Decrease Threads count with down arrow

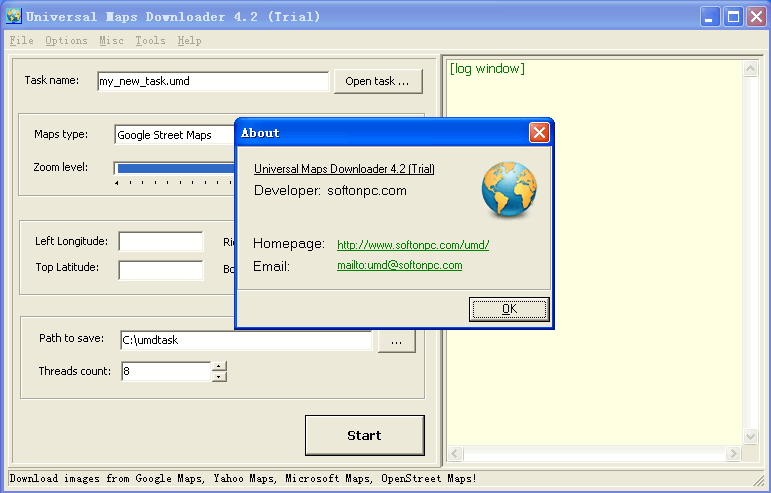point(219,377)
